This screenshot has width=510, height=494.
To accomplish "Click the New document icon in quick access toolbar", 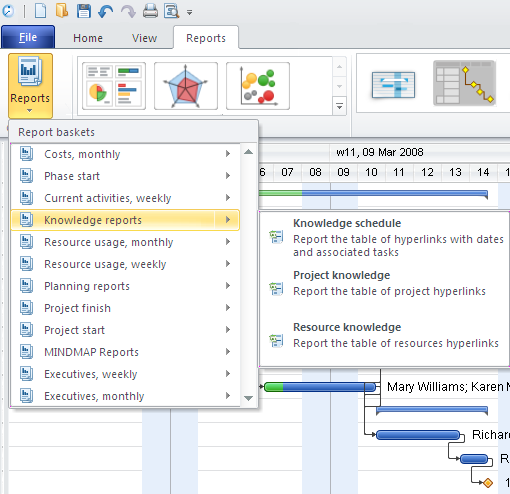I will coord(40,11).
